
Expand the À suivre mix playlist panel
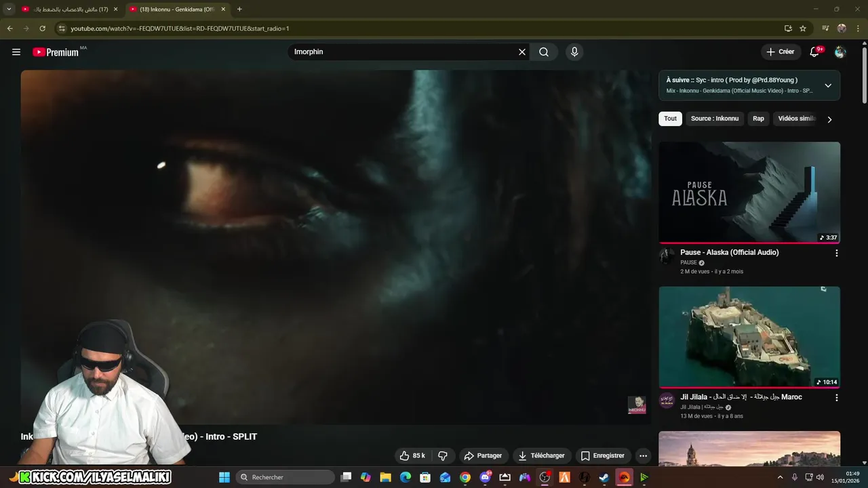pos(828,85)
